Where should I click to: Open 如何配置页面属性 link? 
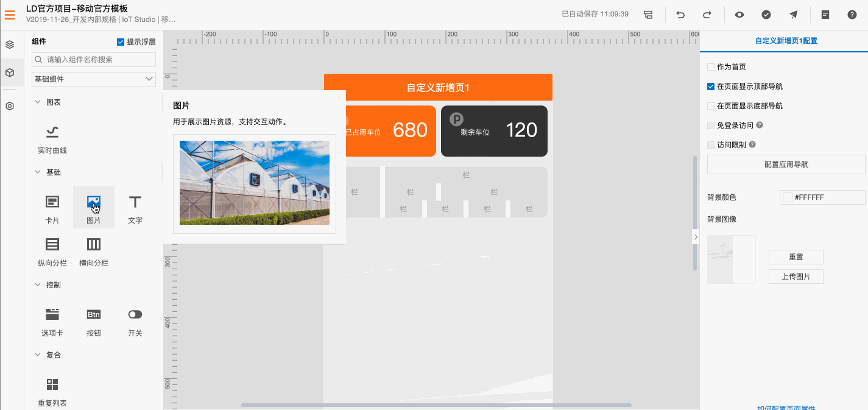click(786, 408)
